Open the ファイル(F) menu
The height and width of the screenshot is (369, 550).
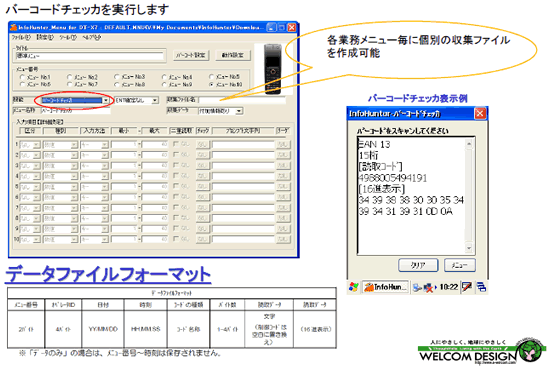(21, 38)
